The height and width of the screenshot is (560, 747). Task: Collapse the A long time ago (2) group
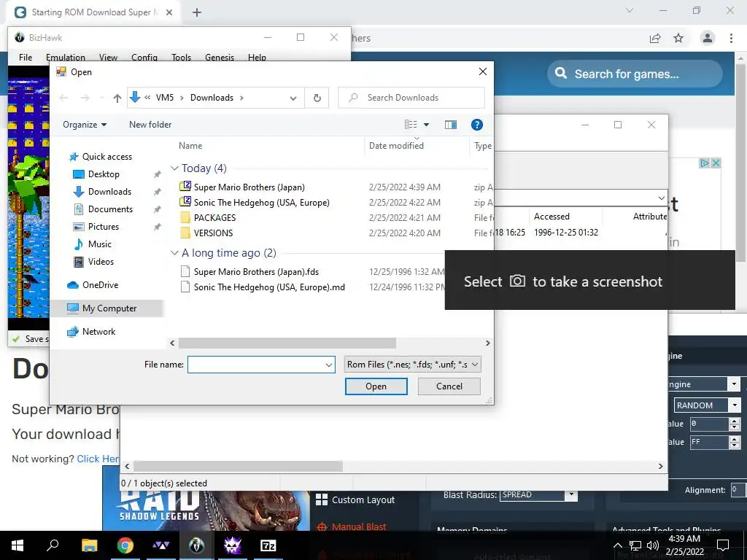pyautogui.click(x=174, y=253)
